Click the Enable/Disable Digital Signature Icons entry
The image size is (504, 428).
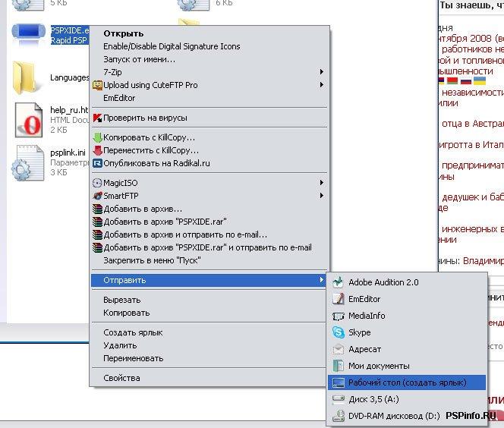[172, 46]
